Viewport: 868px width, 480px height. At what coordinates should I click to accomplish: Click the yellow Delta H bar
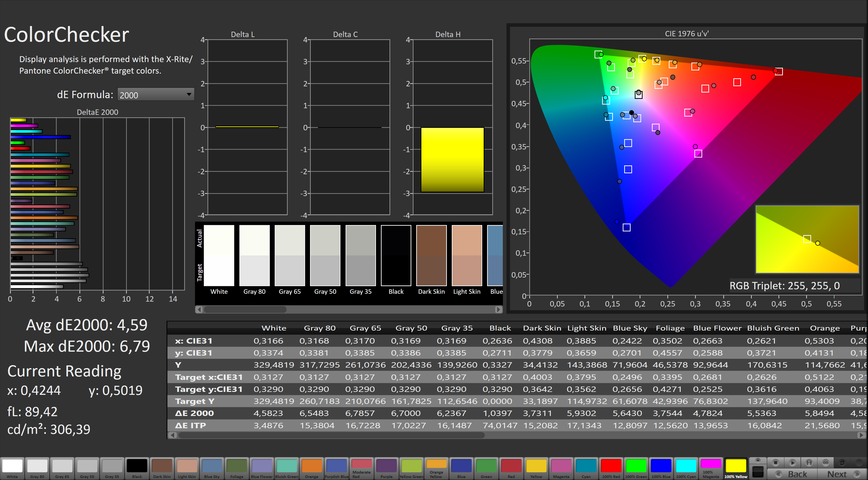(452, 160)
